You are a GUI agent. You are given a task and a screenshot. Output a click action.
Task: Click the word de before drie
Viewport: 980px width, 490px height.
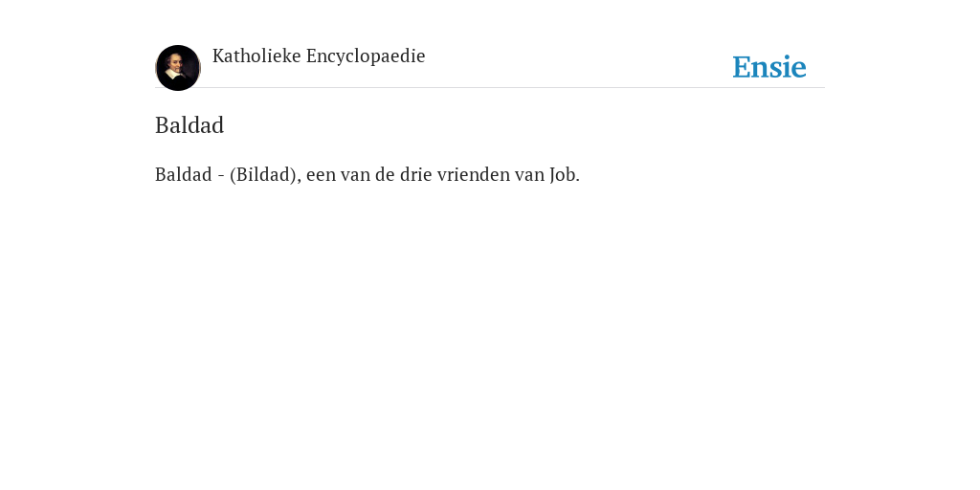385,175
